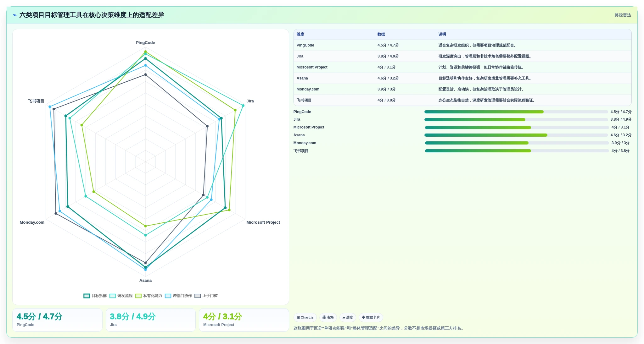Click description '配置灵活、启动快，但复杂治理取决于管理员设计。'

(x=482, y=89)
